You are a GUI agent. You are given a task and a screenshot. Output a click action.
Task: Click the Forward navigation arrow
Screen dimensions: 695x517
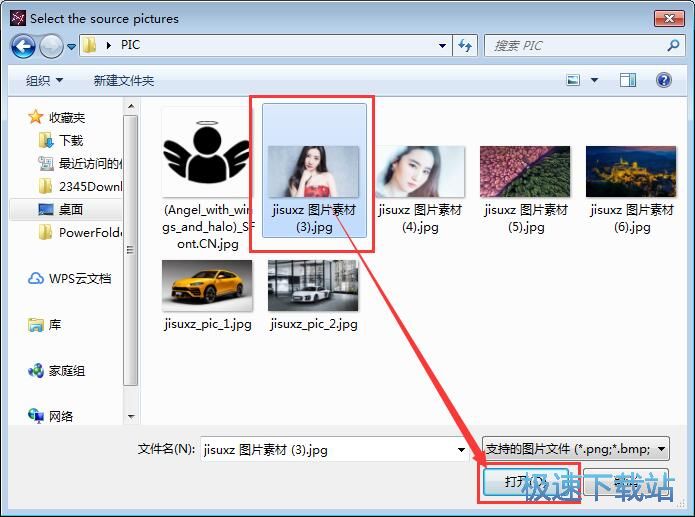[51, 46]
